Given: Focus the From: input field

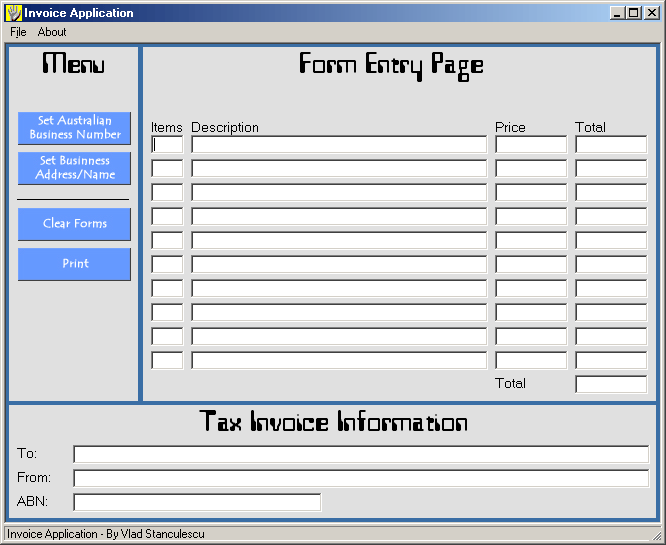Looking at the screenshot, I should tap(361, 478).
